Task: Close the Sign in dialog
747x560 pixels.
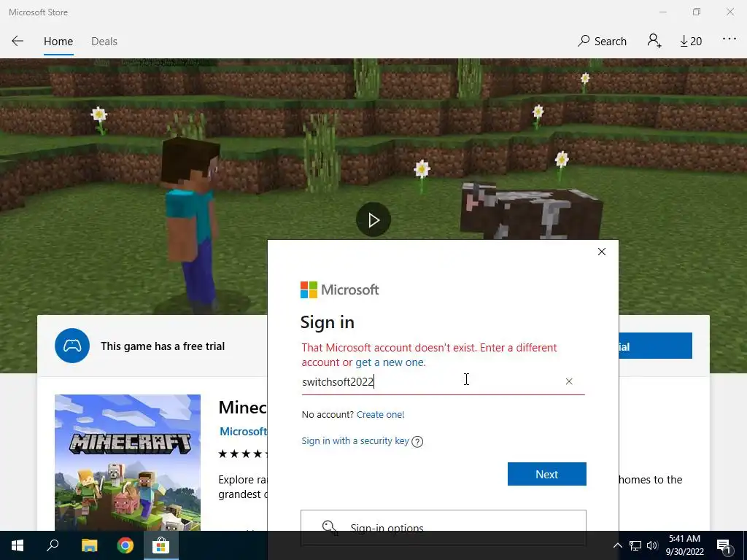Action: point(602,252)
